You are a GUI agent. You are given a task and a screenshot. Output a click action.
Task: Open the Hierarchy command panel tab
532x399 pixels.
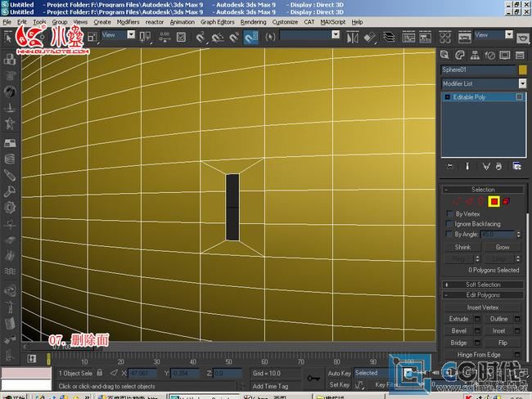pyautogui.click(x=475, y=55)
